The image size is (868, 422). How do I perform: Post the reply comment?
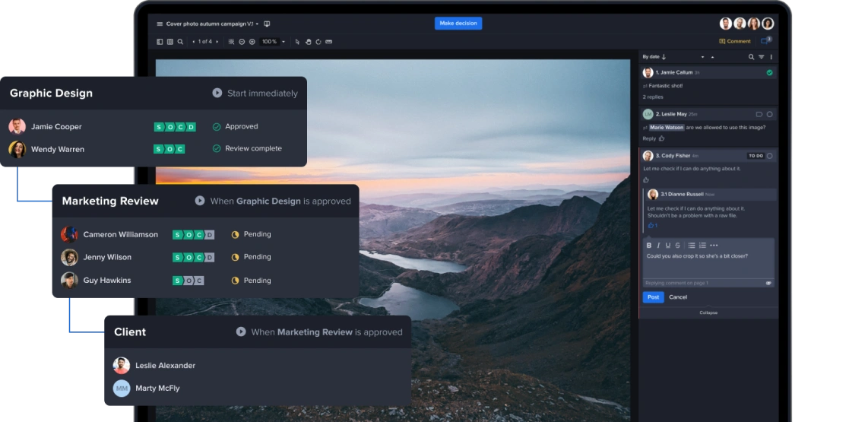tap(653, 297)
